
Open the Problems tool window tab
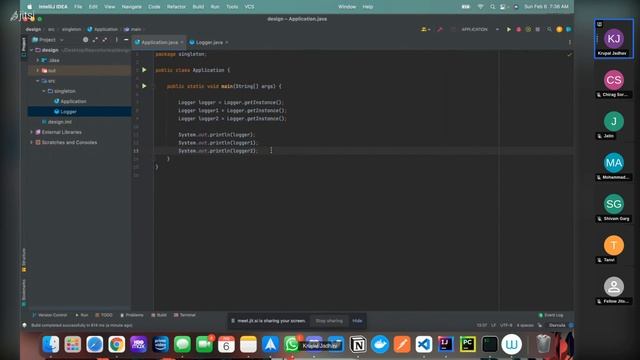[x=131, y=315]
